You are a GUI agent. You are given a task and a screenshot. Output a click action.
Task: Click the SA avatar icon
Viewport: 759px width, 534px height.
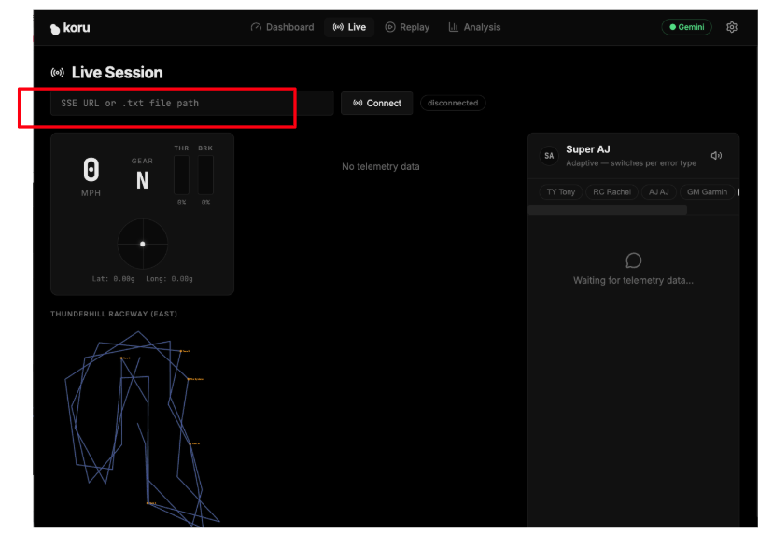548,155
